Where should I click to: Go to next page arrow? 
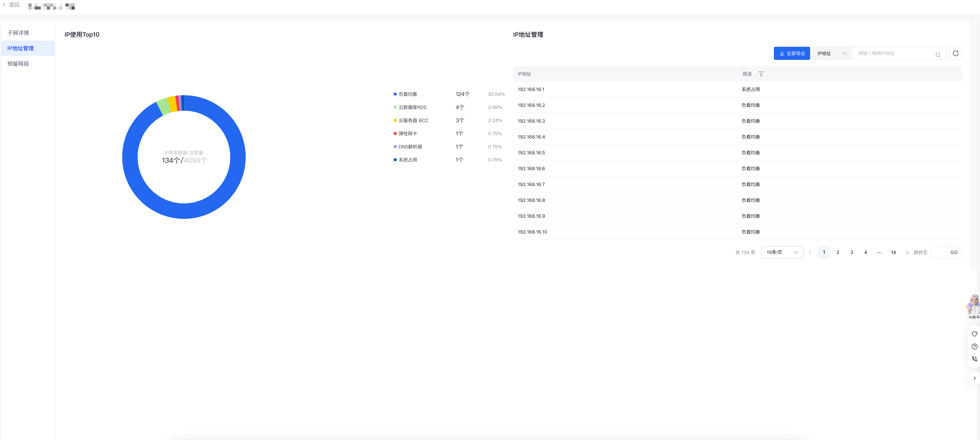[x=907, y=252]
